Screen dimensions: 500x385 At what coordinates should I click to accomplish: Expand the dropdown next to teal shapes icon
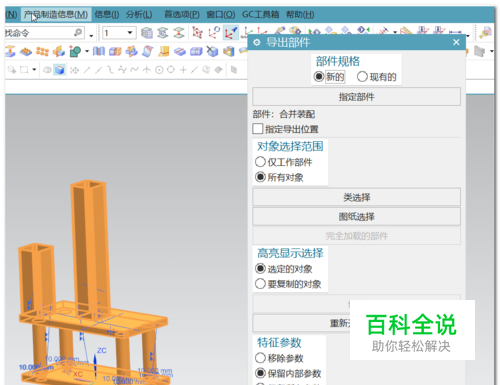pos(87,52)
